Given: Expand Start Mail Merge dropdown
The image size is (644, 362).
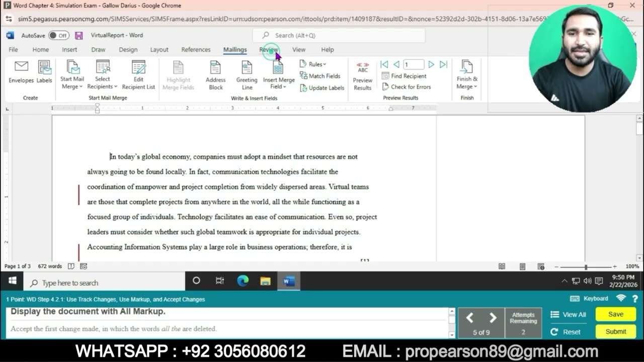Looking at the screenshot, I should (72, 75).
